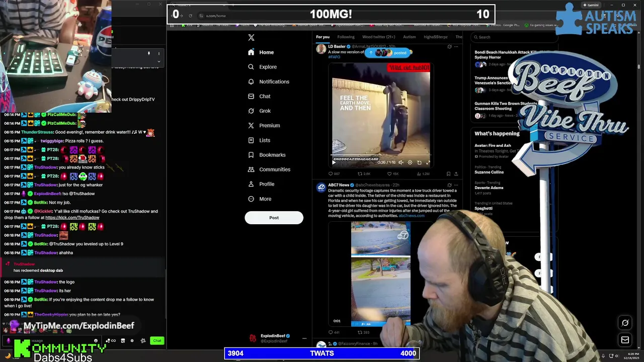
Task: Open the three-dot menu on the ABC7 News post
Action: coord(456,185)
